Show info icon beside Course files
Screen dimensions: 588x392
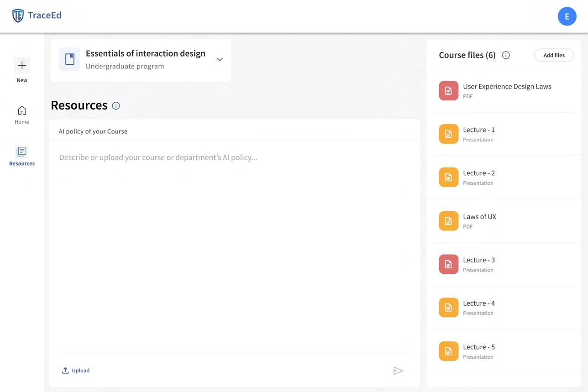pos(506,55)
